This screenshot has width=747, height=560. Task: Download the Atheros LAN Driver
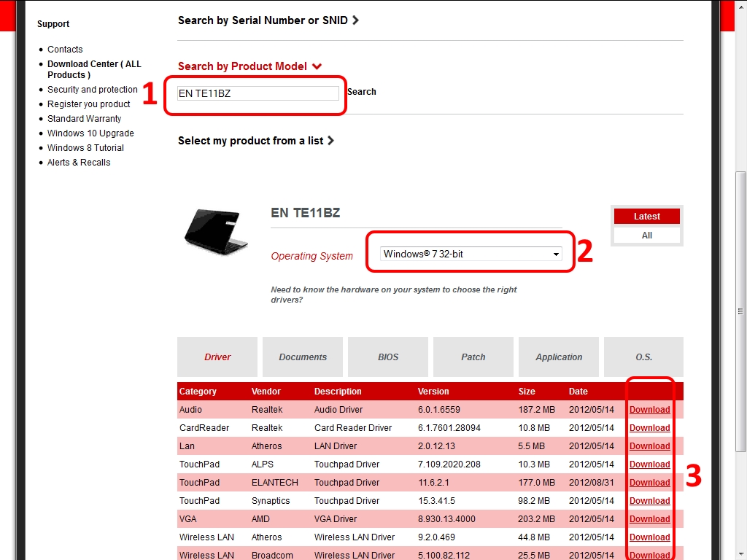[x=649, y=446]
